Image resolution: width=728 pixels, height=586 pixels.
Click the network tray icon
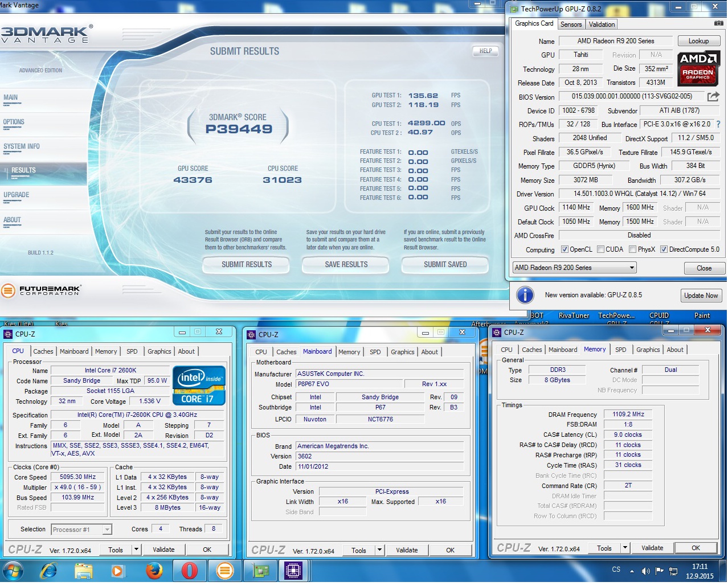(673, 571)
